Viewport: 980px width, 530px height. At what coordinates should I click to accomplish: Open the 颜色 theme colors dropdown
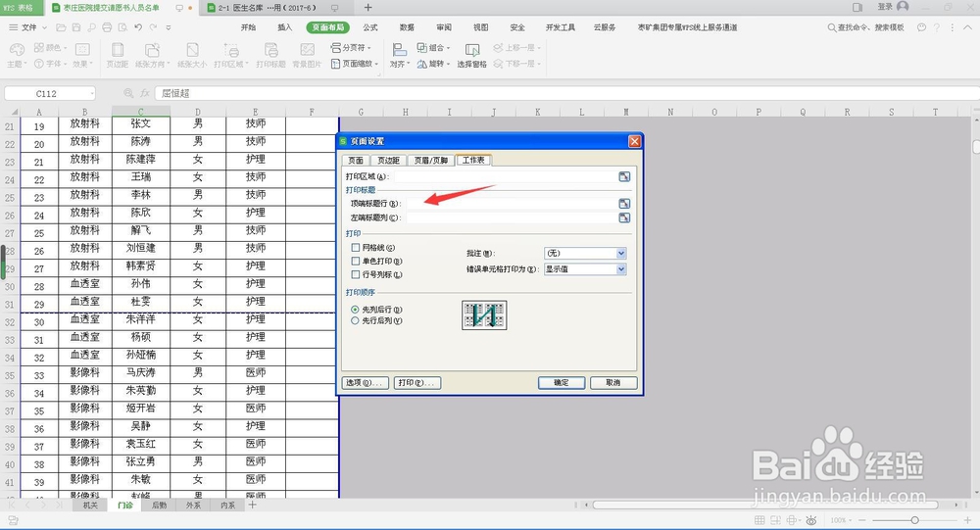coord(50,47)
